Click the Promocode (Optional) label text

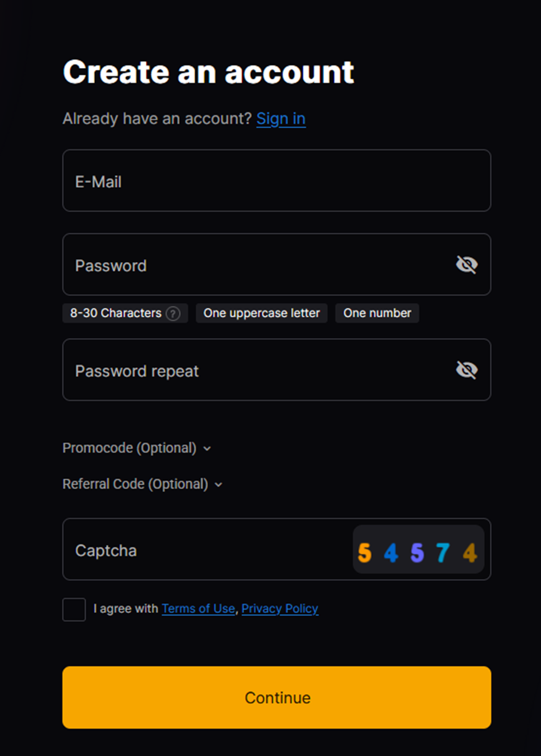click(x=129, y=448)
